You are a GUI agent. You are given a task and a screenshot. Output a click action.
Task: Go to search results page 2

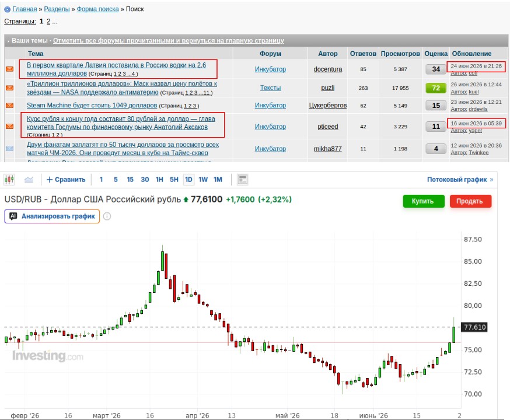(48, 22)
